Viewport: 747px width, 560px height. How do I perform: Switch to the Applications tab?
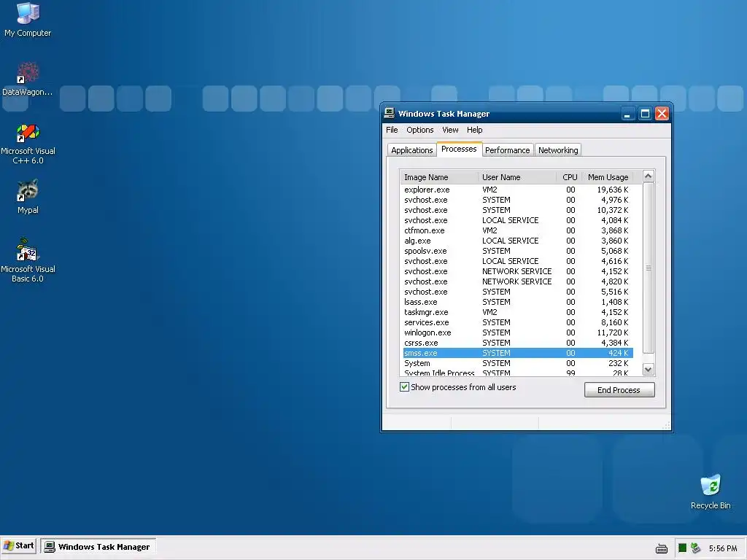click(411, 150)
